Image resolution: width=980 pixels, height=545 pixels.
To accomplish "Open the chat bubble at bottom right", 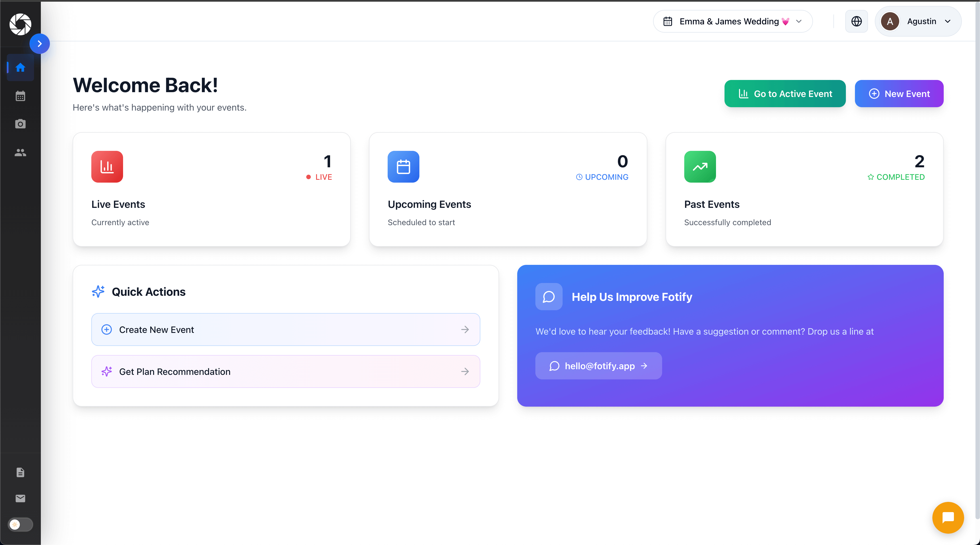I will [x=948, y=517].
